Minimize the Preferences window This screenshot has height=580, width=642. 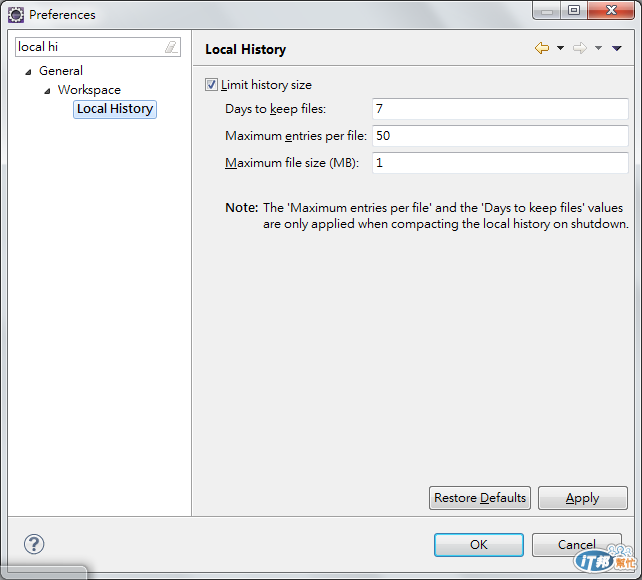point(546,10)
